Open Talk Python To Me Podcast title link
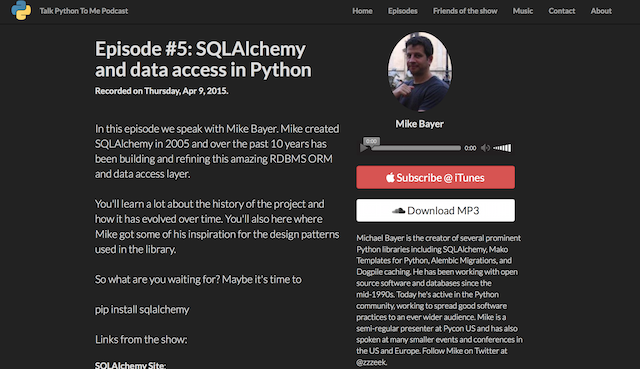Screen dimensions: 640x369 point(84,11)
